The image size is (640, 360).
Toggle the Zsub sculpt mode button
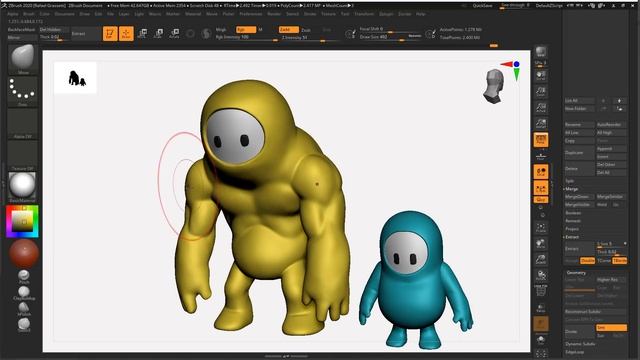point(306,30)
